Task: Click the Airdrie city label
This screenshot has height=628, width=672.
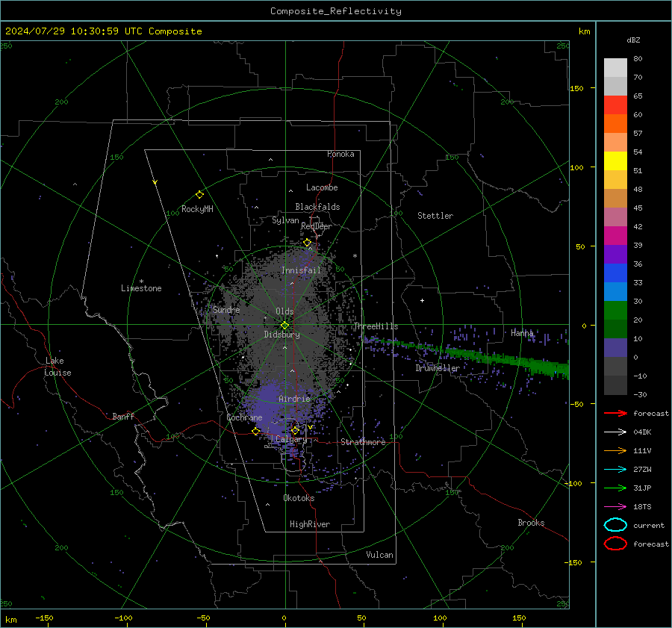Action: click(x=294, y=399)
